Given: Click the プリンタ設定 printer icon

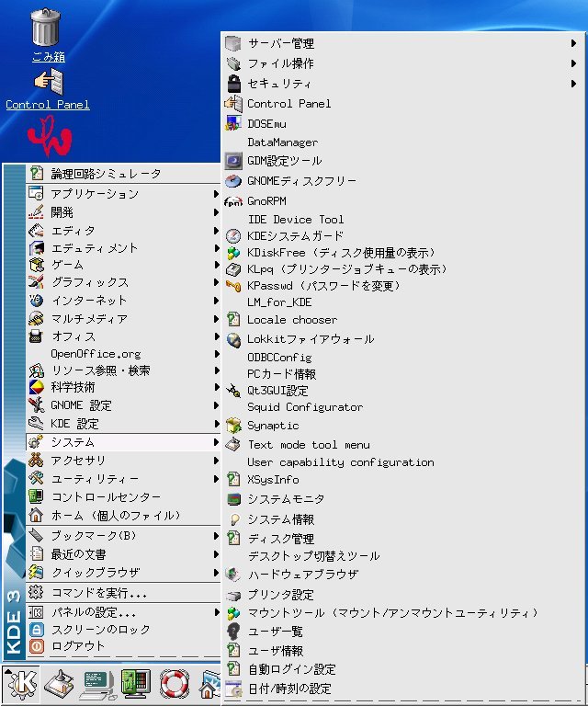Looking at the screenshot, I should 233,596.
